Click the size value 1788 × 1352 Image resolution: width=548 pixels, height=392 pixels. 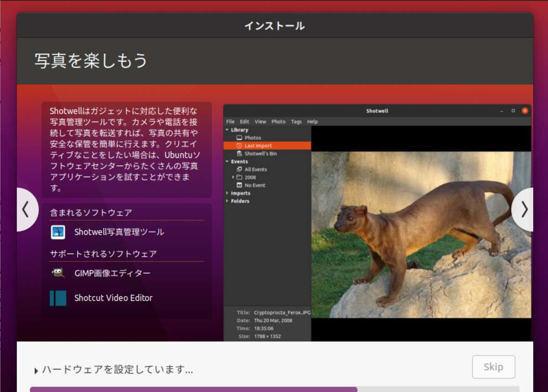click(x=267, y=336)
